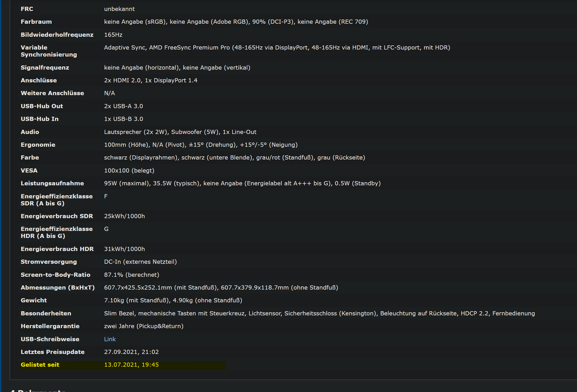Image resolution: width=577 pixels, height=392 pixels.
Task: Click the Bildwiederholfrequenz value 165Hz
Action: pos(113,35)
